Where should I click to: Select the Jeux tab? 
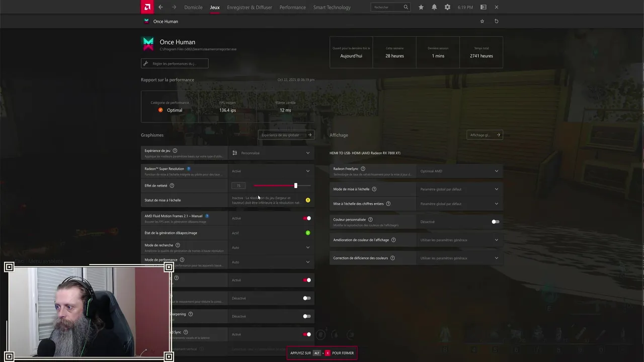215,7
